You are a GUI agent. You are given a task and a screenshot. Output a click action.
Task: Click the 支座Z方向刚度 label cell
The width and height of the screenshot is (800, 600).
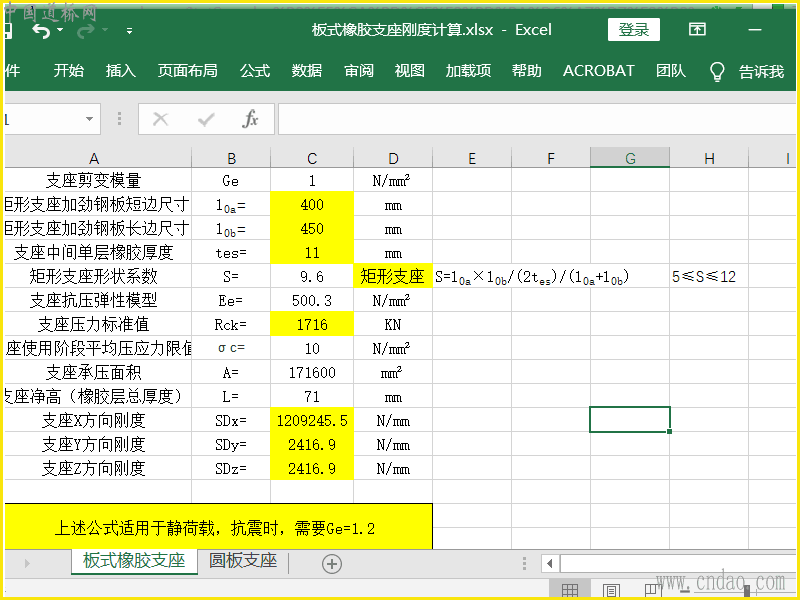click(x=98, y=468)
